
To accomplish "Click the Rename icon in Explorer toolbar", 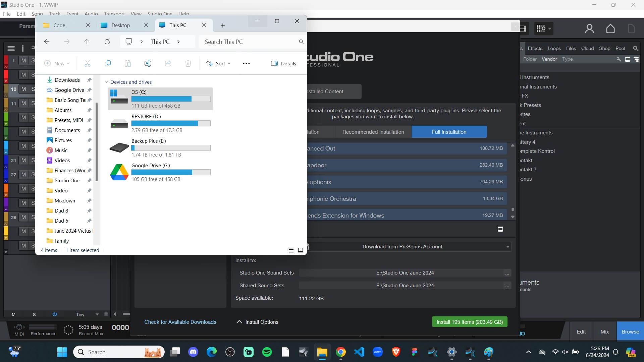I will (148, 63).
